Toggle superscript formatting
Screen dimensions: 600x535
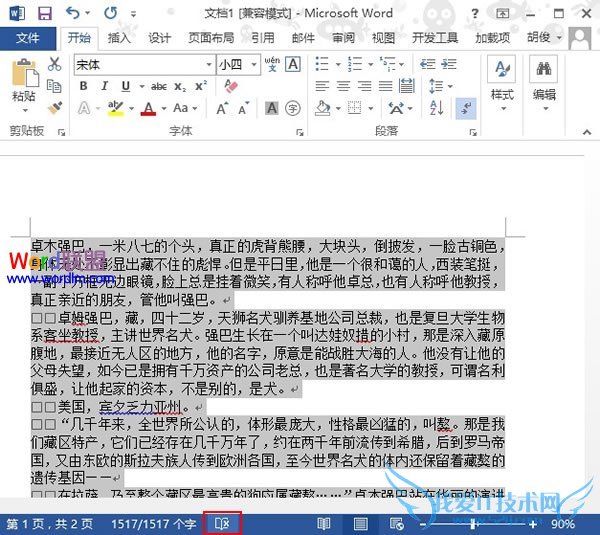tap(201, 86)
